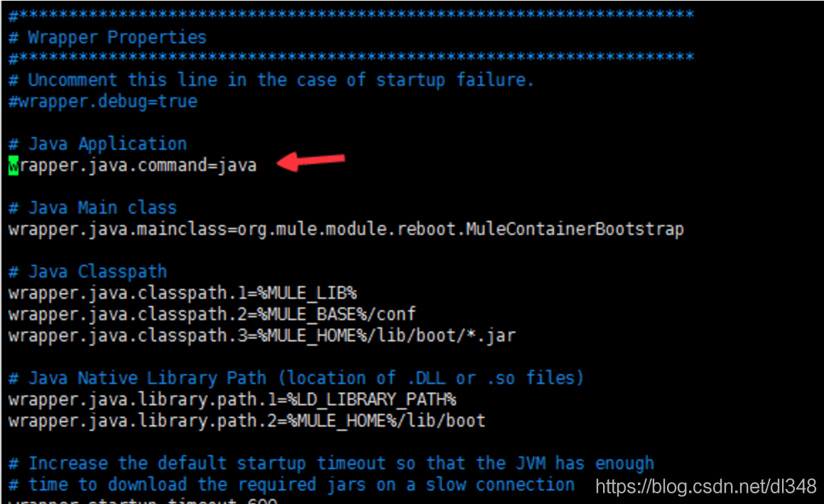Click the '# Java Classpath' comment line
Screen dimensions: 824x504
point(88,272)
